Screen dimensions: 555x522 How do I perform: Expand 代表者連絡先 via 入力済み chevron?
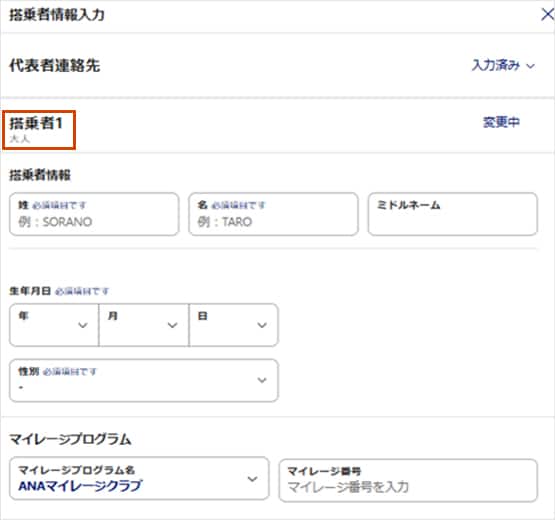tap(530, 66)
